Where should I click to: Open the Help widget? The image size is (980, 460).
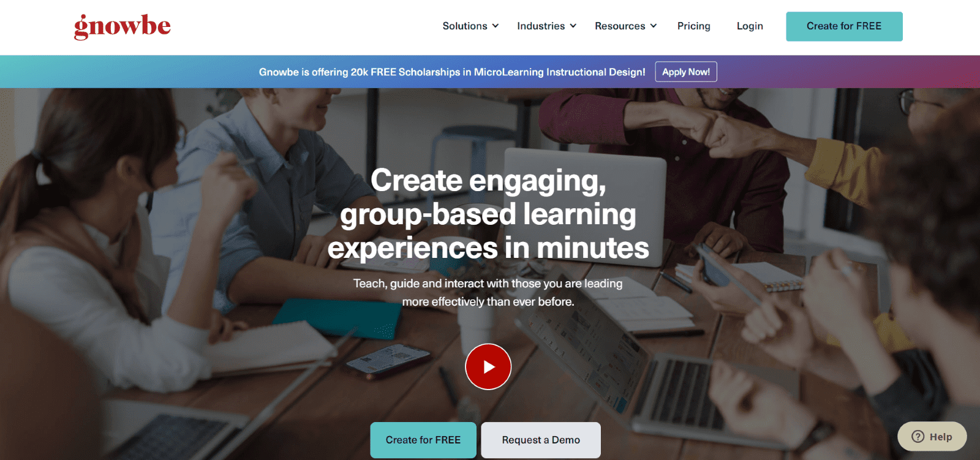coord(932,437)
